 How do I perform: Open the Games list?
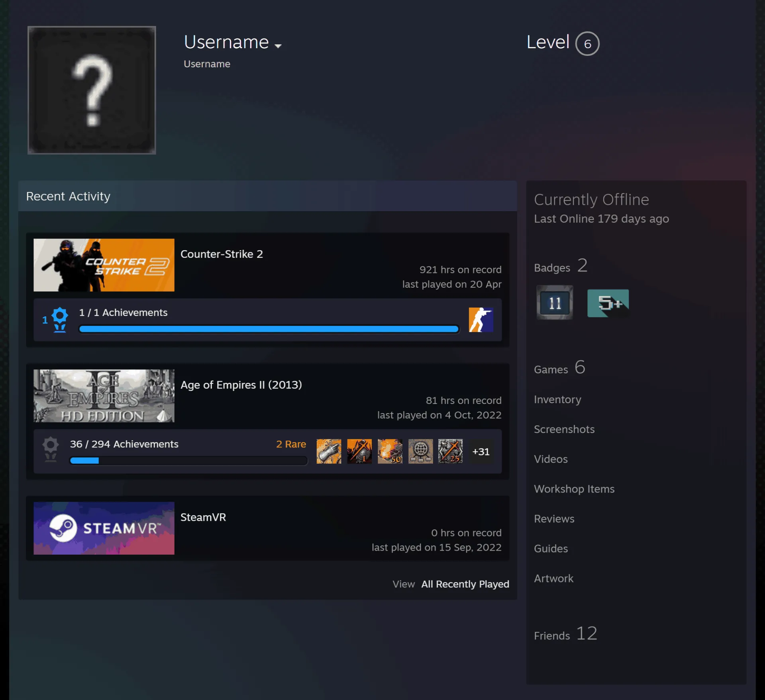coord(559,367)
